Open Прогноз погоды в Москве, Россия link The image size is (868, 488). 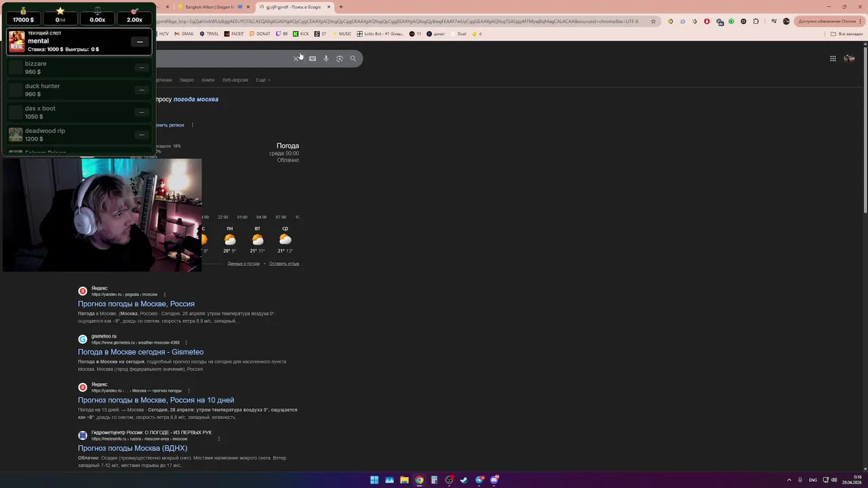point(136,304)
